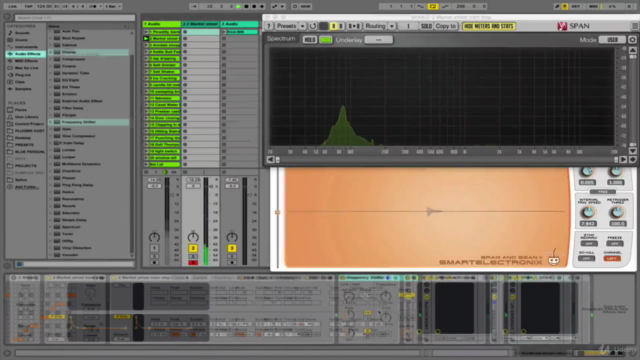Click the browser search field
This screenshot has height=360, width=640.
coord(75,18)
